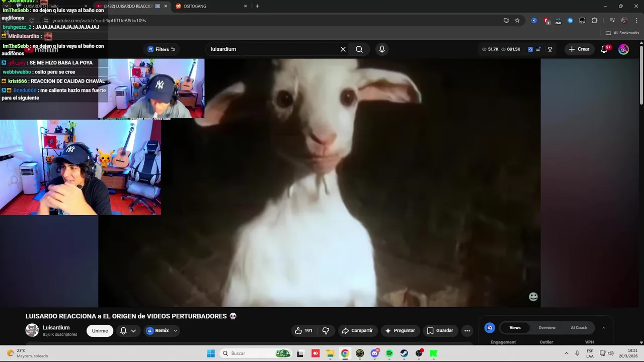This screenshot has height=362, width=644.
Task: Click the smiley emoji icon on video
Action: point(533,297)
